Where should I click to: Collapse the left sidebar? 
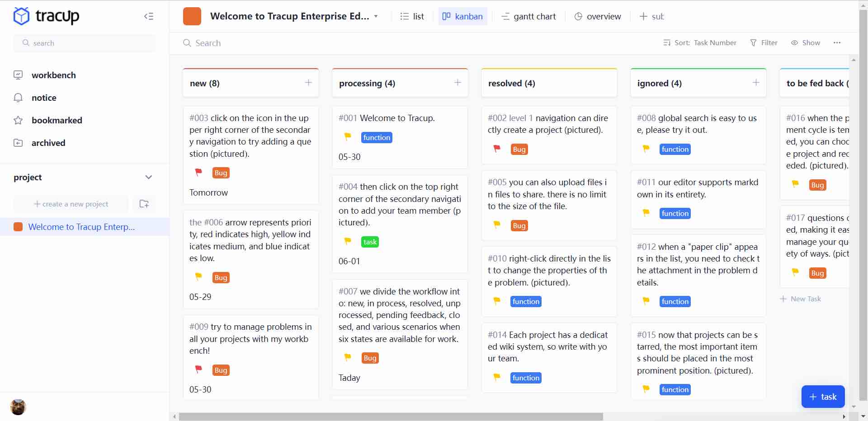(x=149, y=16)
